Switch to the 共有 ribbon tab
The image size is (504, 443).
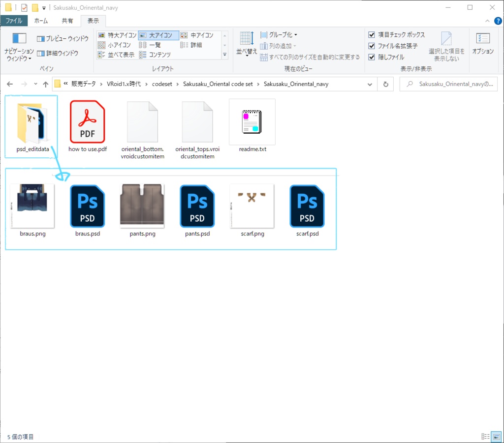tap(67, 21)
